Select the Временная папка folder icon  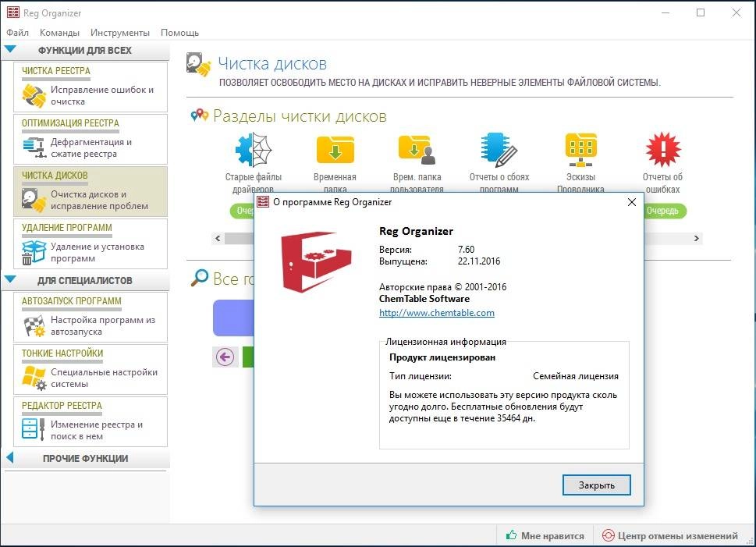[335, 150]
